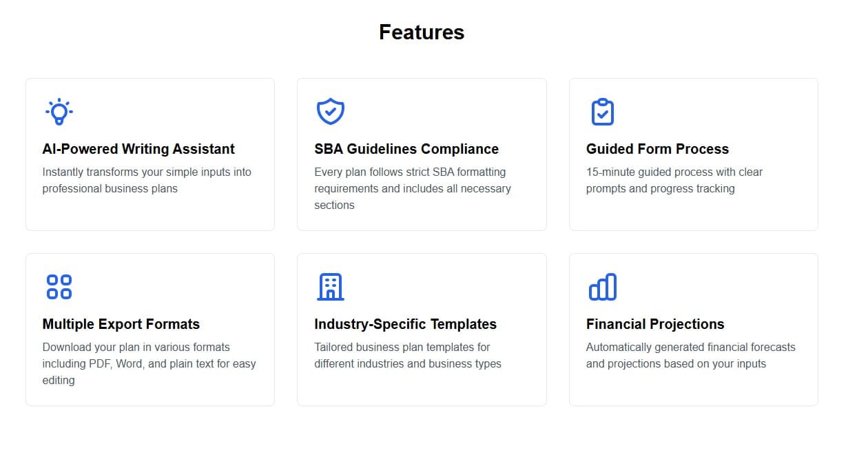The image size is (868, 462).
Task: Click the text about instantly transforming simple inputs
Action: pos(147,180)
